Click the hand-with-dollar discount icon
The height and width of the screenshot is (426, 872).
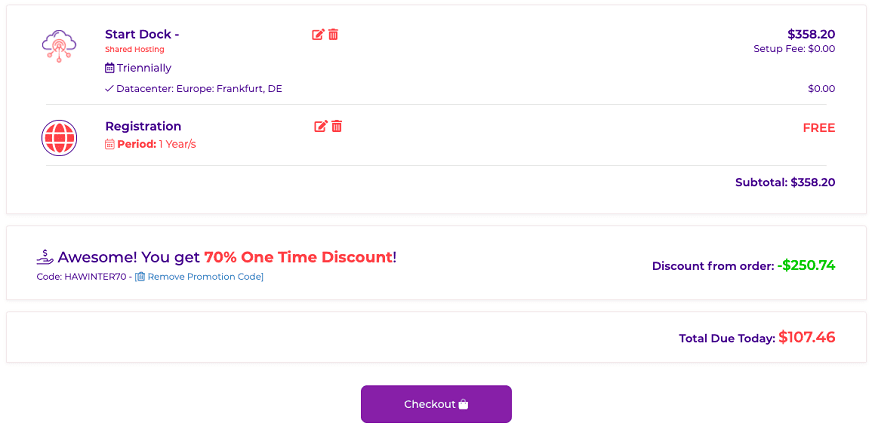click(x=44, y=256)
